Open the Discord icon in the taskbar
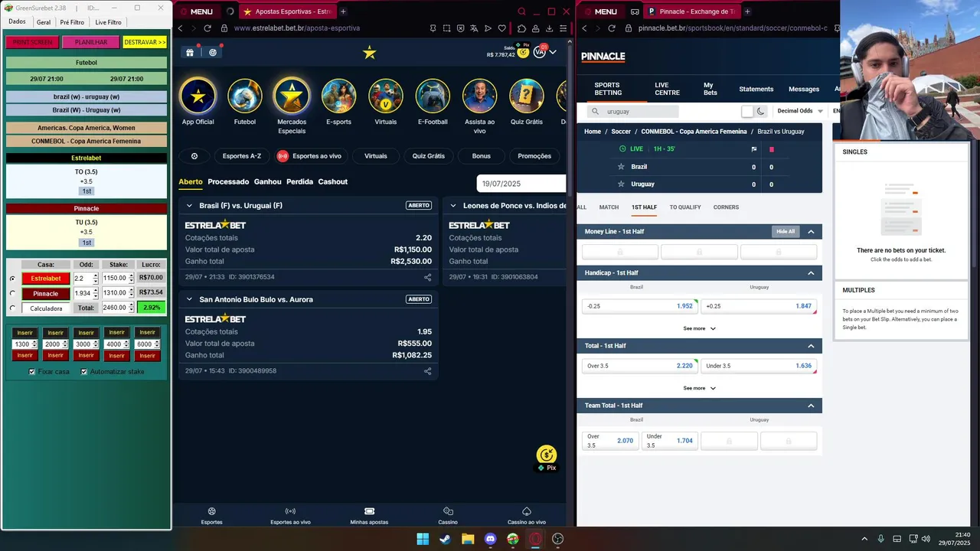980x551 pixels. tap(490, 539)
